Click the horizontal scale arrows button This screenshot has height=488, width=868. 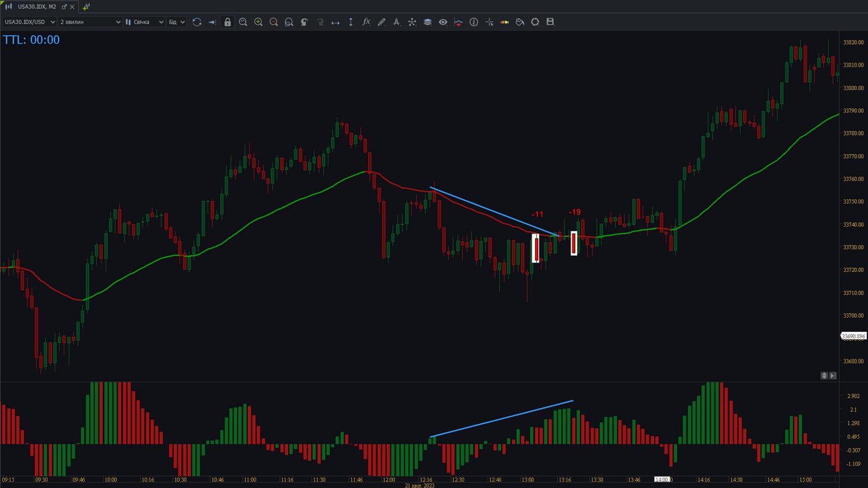pos(335,22)
